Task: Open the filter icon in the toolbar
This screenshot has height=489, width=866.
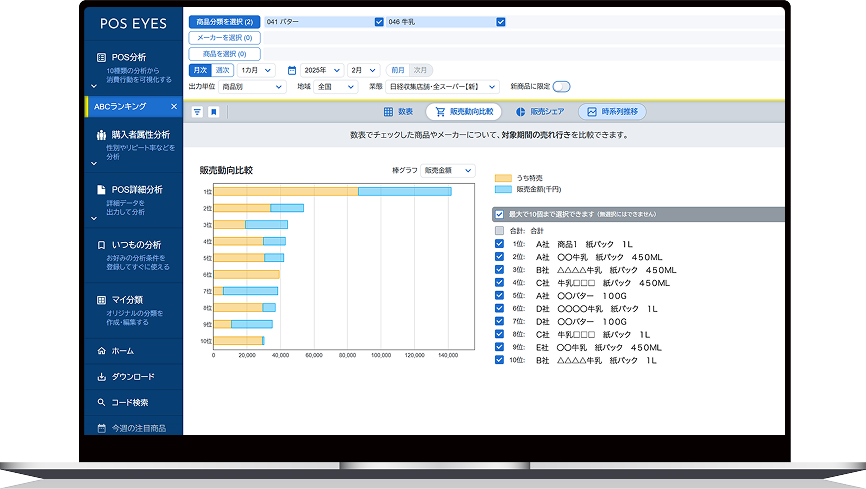Action: click(197, 112)
